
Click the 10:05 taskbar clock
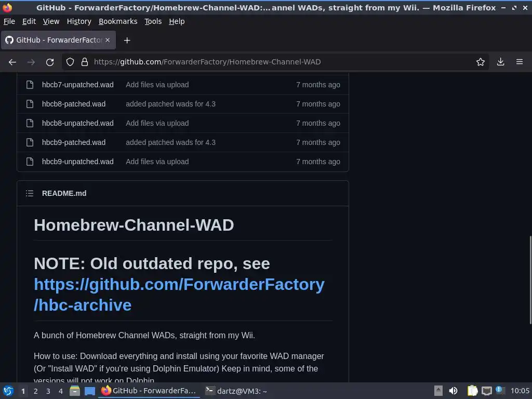tap(520, 391)
